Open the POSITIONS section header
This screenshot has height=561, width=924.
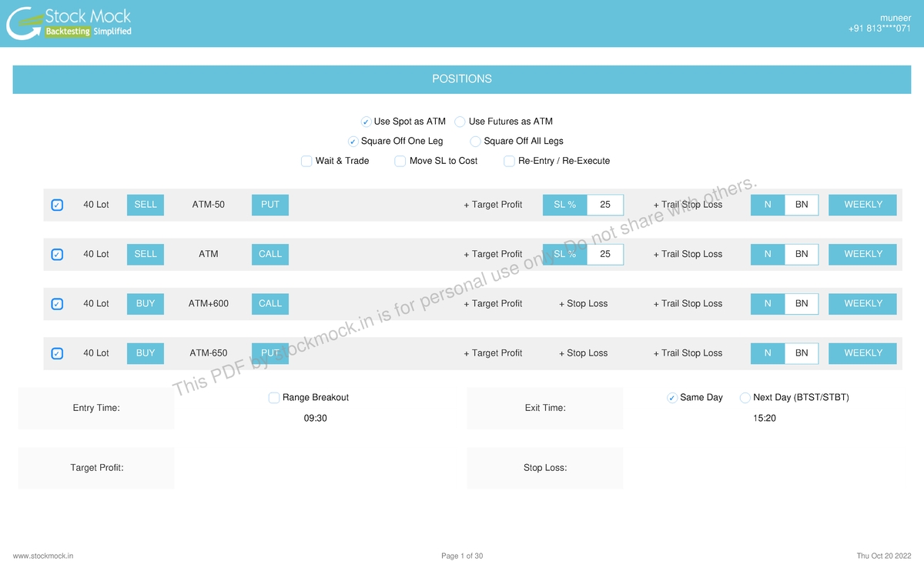click(462, 79)
